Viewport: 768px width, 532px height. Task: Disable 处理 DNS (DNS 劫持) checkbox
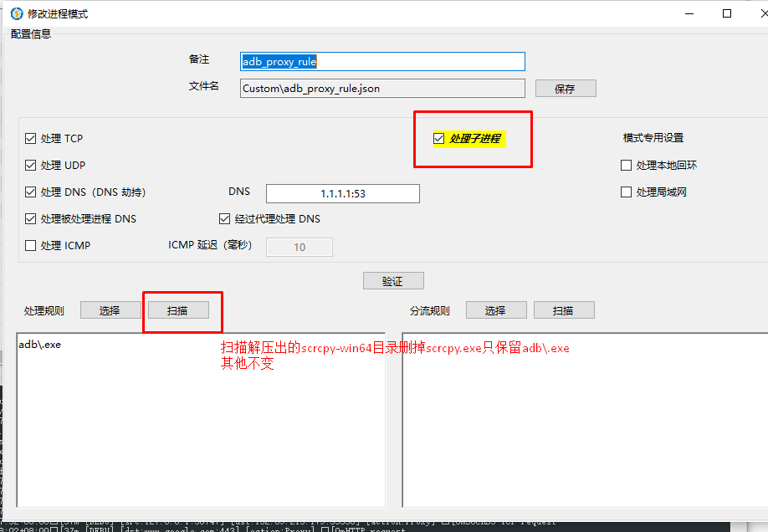point(31,192)
